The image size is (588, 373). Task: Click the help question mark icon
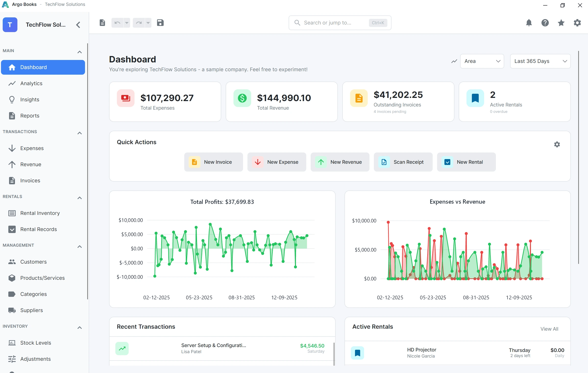(545, 23)
